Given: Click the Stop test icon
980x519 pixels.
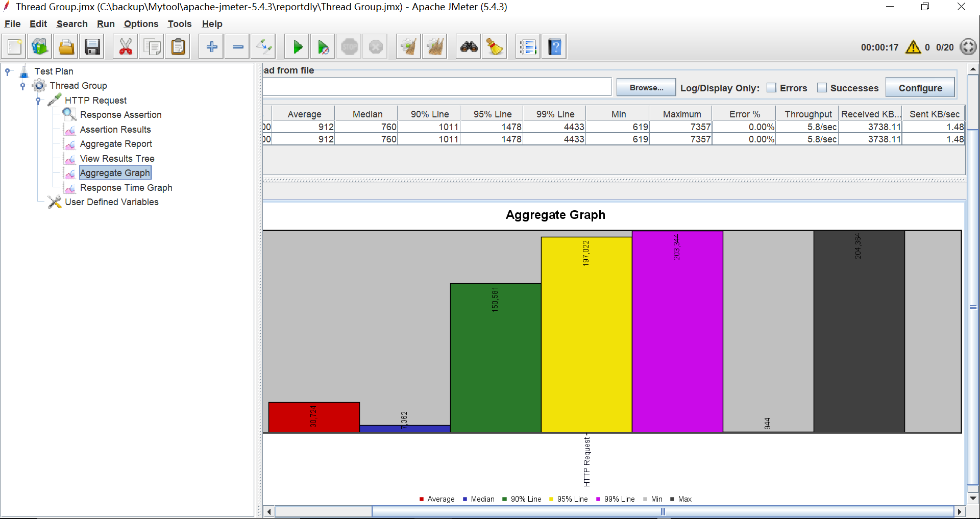Looking at the screenshot, I should (x=350, y=47).
